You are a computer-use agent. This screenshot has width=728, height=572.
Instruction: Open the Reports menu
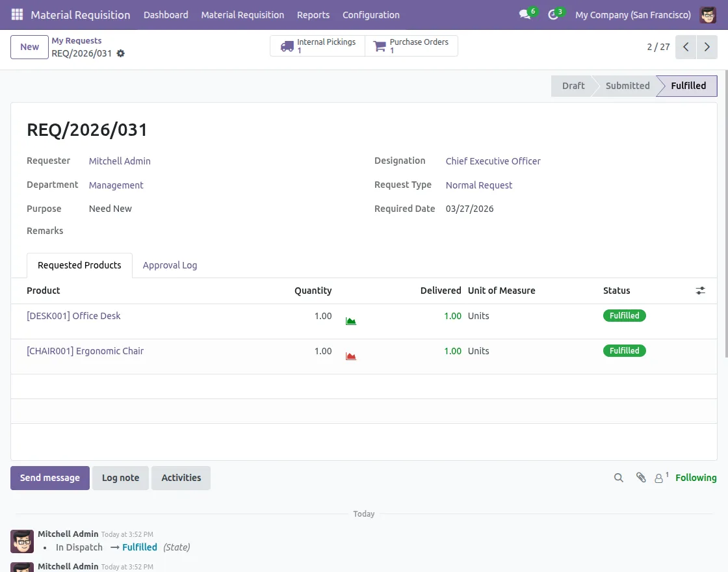[313, 15]
